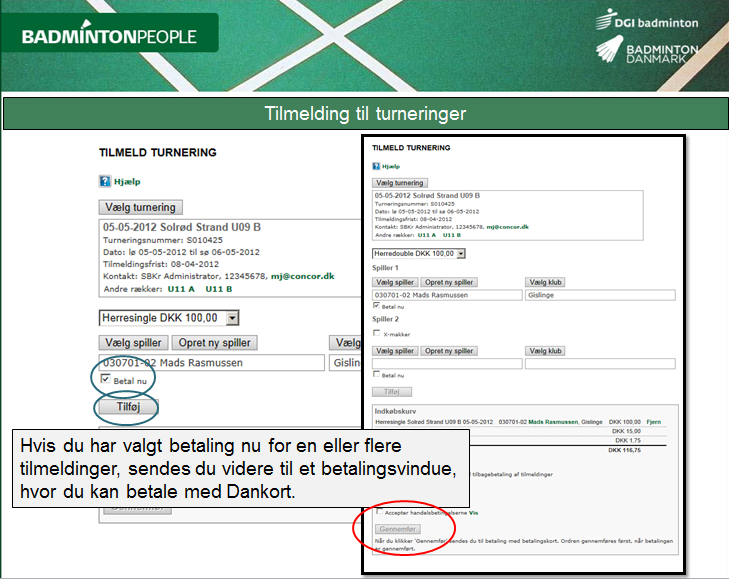Toggle the X-makker checkbox under Spiller 2

[x=376, y=334]
